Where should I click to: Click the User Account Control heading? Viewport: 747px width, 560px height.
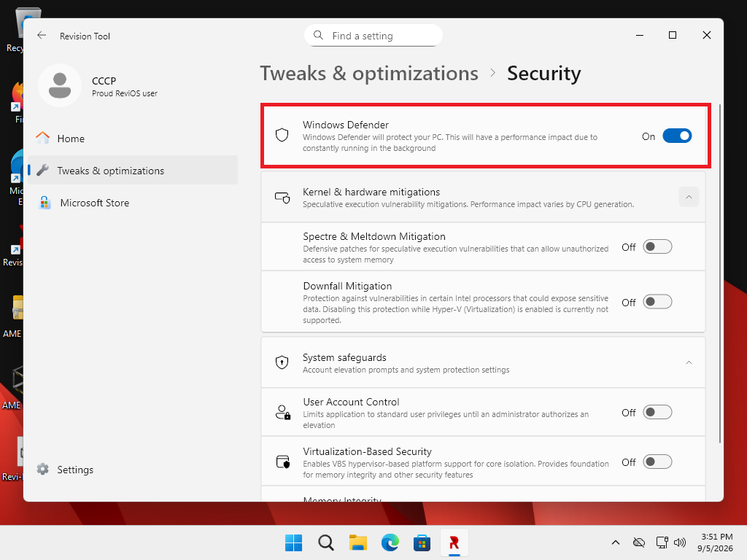coord(351,402)
